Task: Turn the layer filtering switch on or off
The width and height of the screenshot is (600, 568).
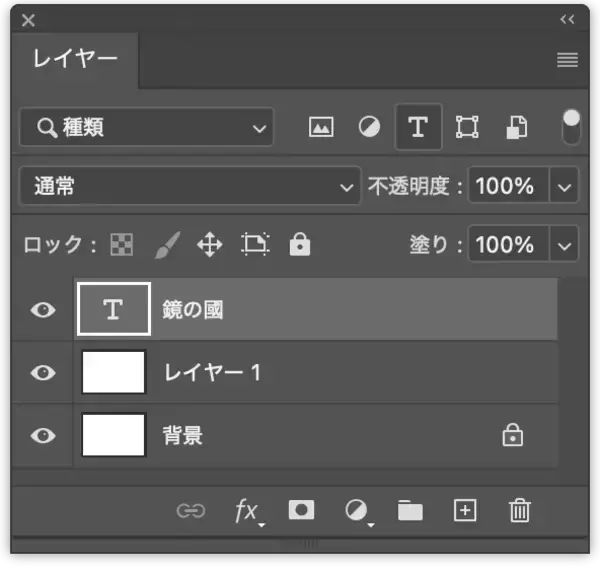Action: pos(571,127)
